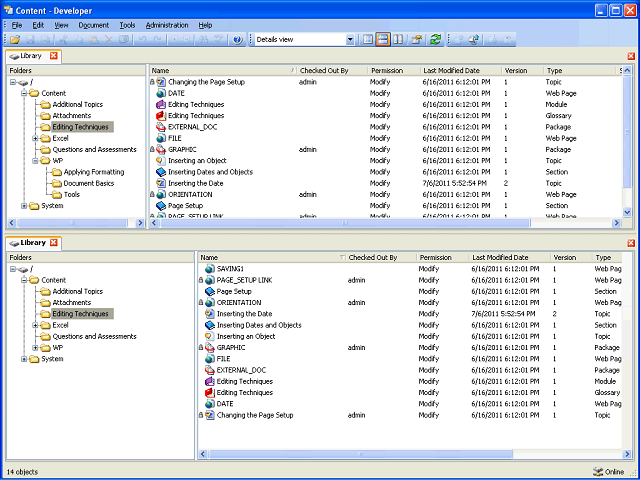Viewport: 640px width, 480px height.
Task: Open the Document menu
Action: (93, 25)
